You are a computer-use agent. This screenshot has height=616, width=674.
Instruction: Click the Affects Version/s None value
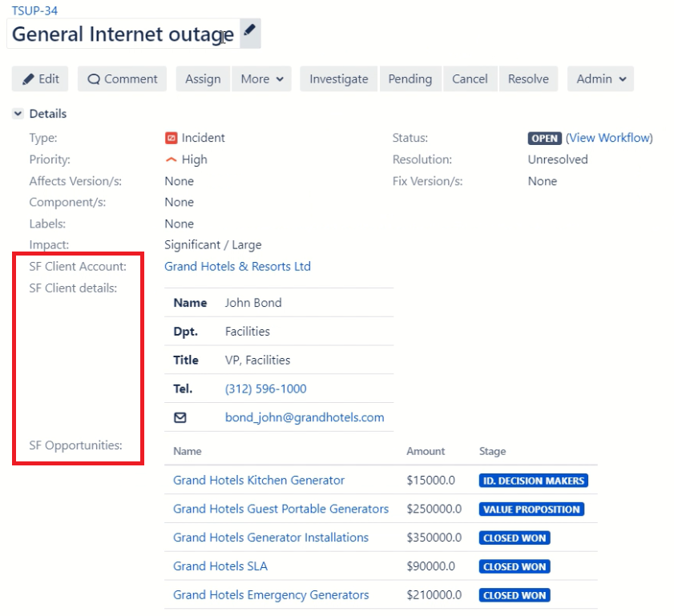pyautogui.click(x=180, y=181)
